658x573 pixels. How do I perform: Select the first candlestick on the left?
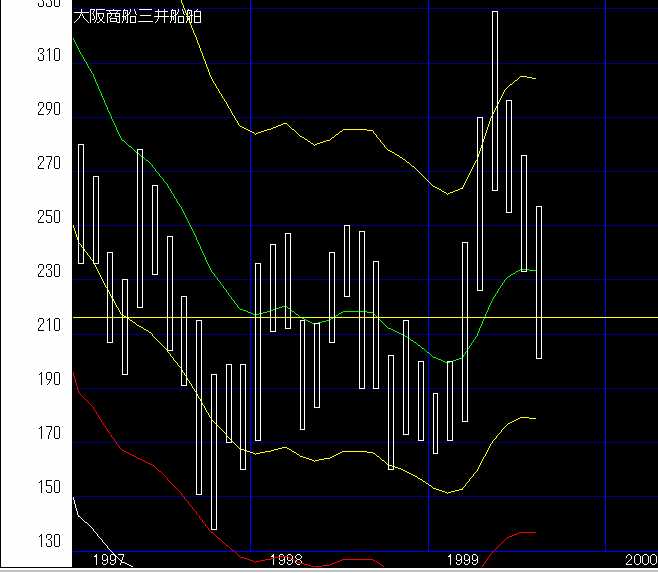coord(81,203)
